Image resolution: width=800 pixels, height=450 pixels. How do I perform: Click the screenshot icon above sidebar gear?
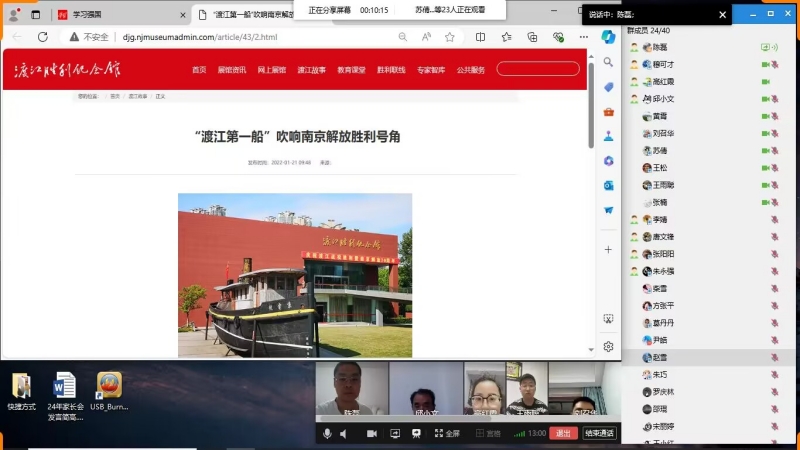pos(608,319)
